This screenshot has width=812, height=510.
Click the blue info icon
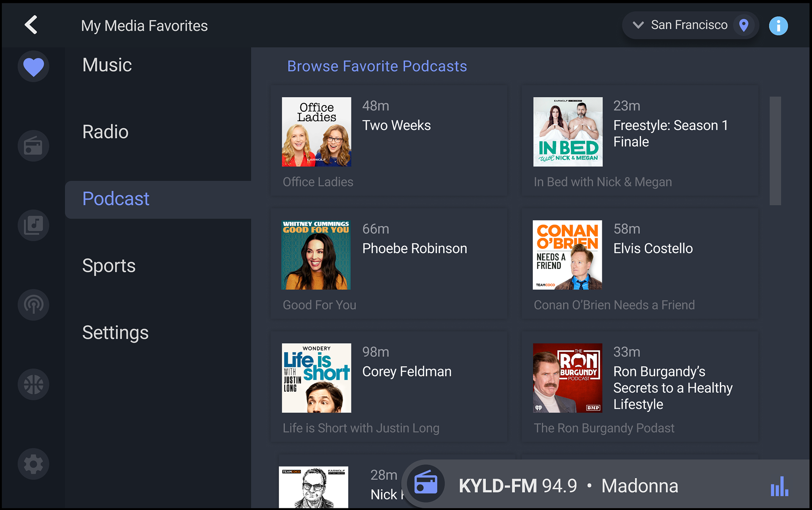pyautogui.click(x=778, y=26)
